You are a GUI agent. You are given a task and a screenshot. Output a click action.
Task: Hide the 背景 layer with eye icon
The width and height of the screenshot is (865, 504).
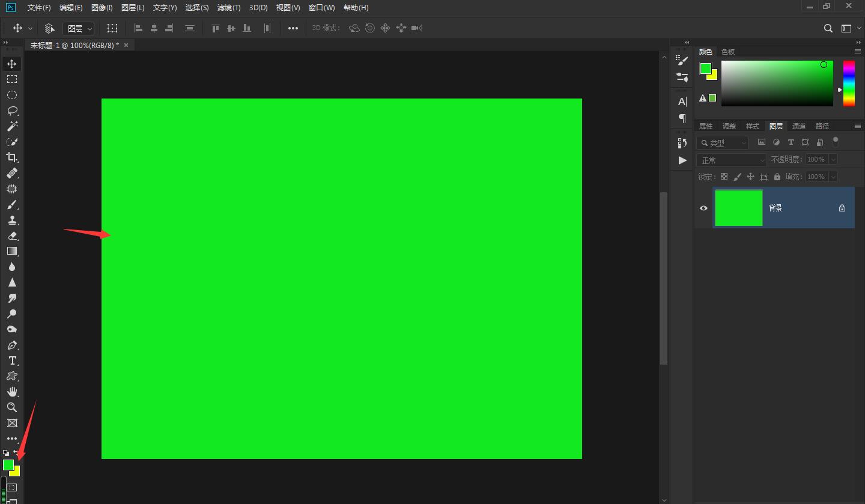(x=703, y=208)
